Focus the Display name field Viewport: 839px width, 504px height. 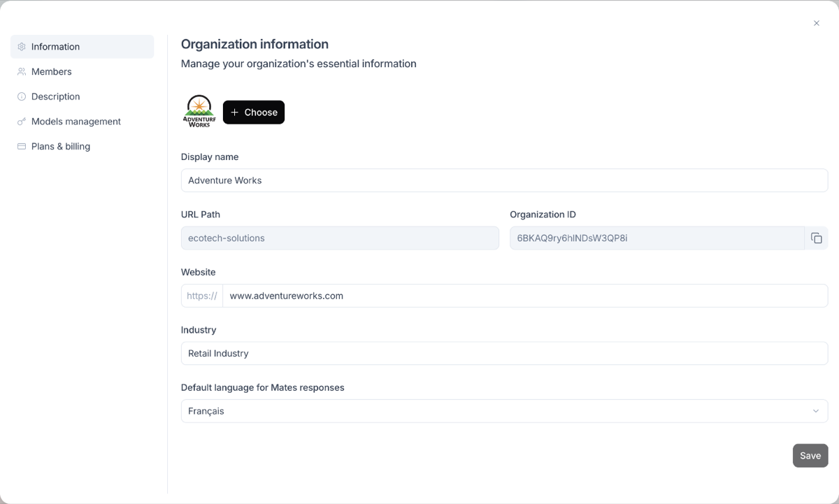click(504, 180)
